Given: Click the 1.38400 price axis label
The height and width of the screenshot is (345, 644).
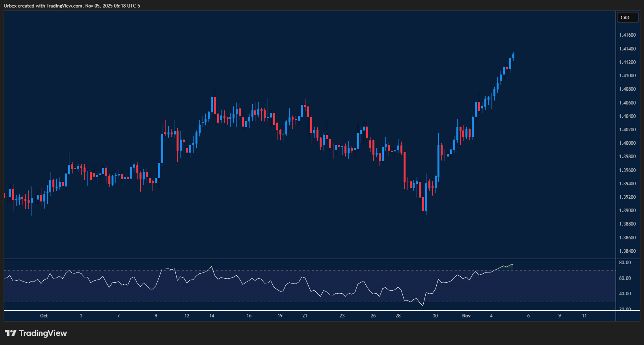Looking at the screenshot, I should click(627, 251).
